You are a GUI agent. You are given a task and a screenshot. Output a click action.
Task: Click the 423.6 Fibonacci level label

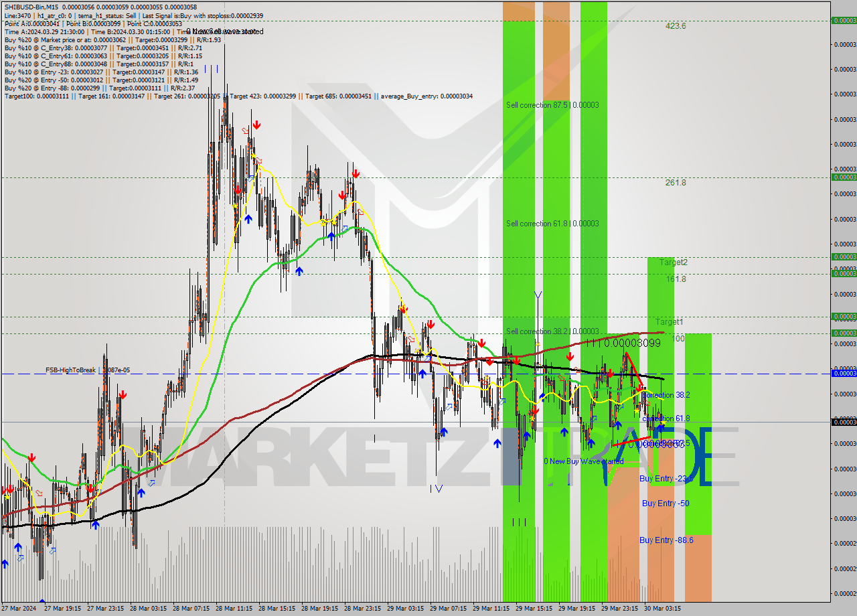click(676, 26)
